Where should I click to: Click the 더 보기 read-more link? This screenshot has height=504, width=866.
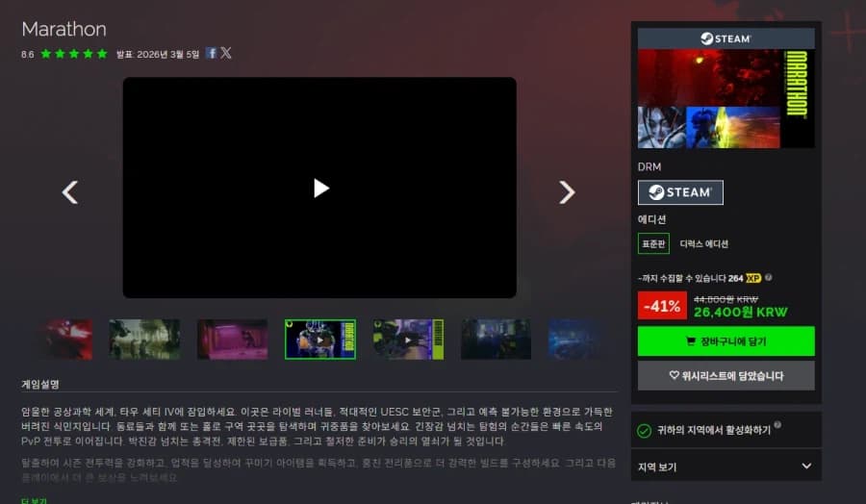pyautogui.click(x=35, y=501)
